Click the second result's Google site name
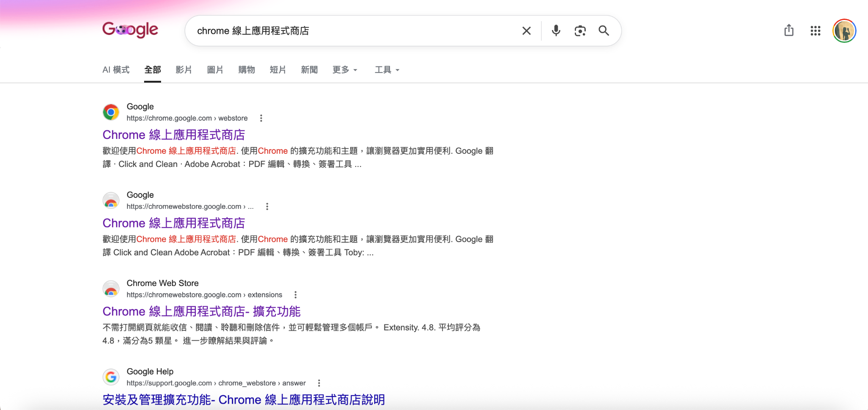Screen dimensions: 868x410 (x=140, y=195)
